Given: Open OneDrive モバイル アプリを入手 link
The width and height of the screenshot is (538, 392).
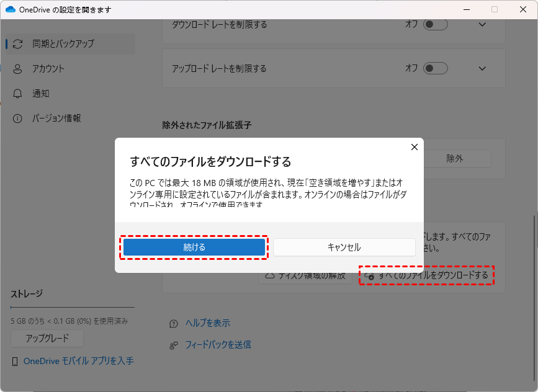Looking at the screenshot, I should coord(79,361).
